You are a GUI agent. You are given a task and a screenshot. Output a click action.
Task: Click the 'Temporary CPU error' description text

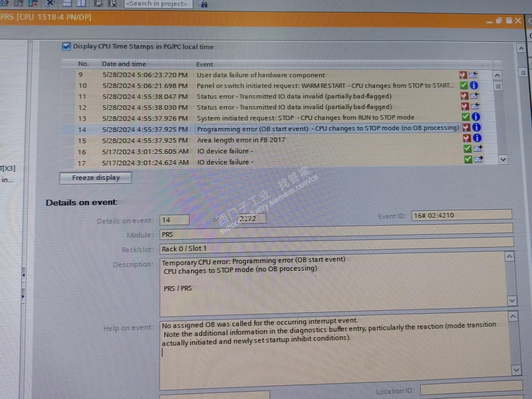253,261
